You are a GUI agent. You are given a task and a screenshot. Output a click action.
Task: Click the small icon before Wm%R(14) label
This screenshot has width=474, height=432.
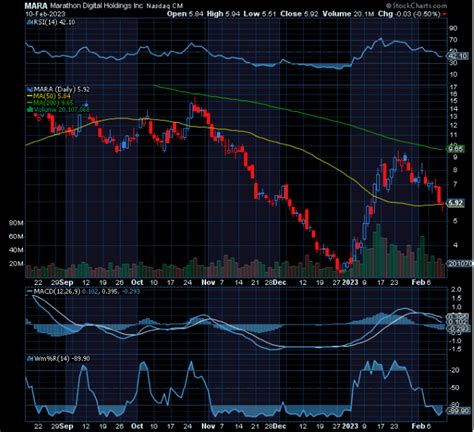(x=29, y=359)
